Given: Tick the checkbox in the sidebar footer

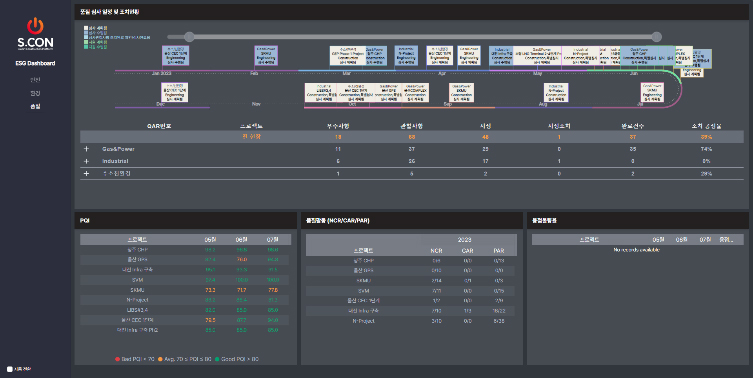Looking at the screenshot, I should 10,369.
